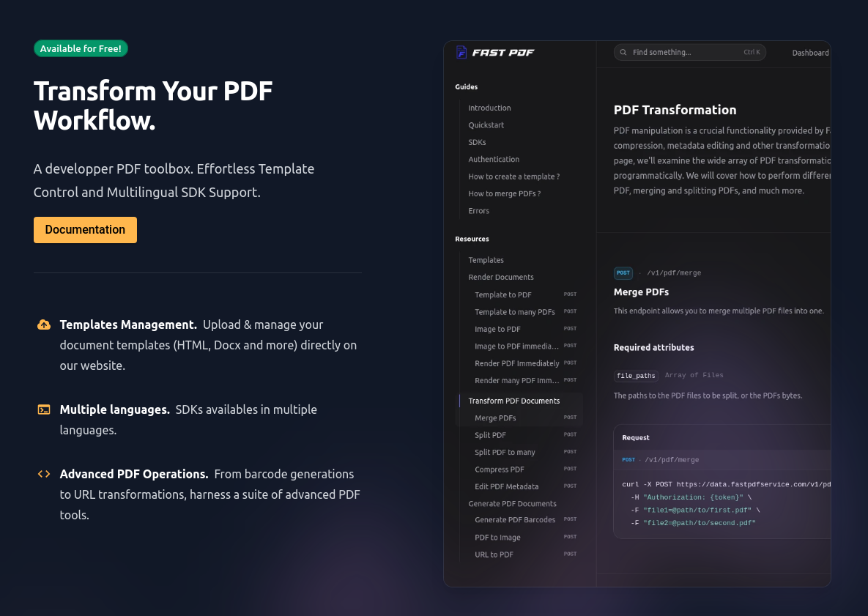
Task: Click the search magnifier icon
Action: 623,52
